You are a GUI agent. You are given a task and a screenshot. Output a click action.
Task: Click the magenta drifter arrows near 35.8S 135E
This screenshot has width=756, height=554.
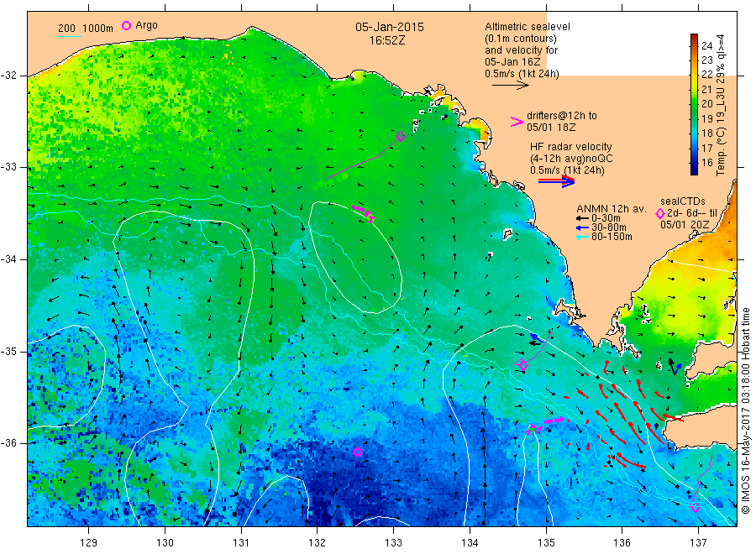pyautogui.click(x=546, y=425)
